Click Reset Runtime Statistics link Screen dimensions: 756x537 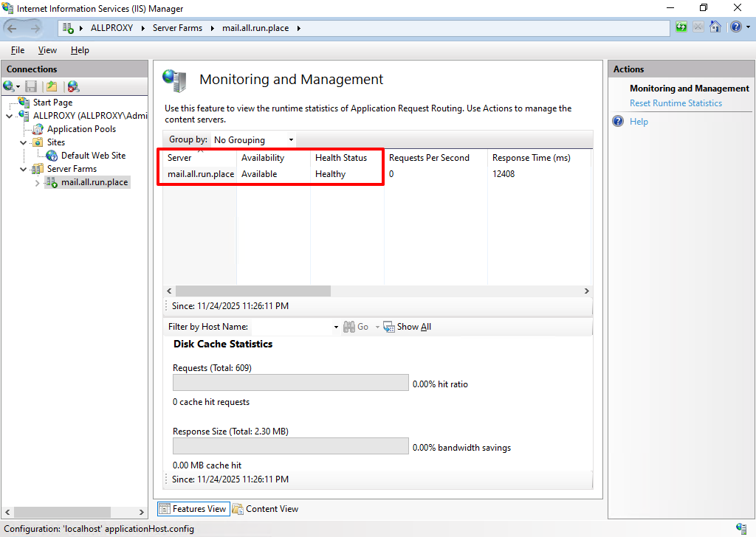(x=676, y=103)
